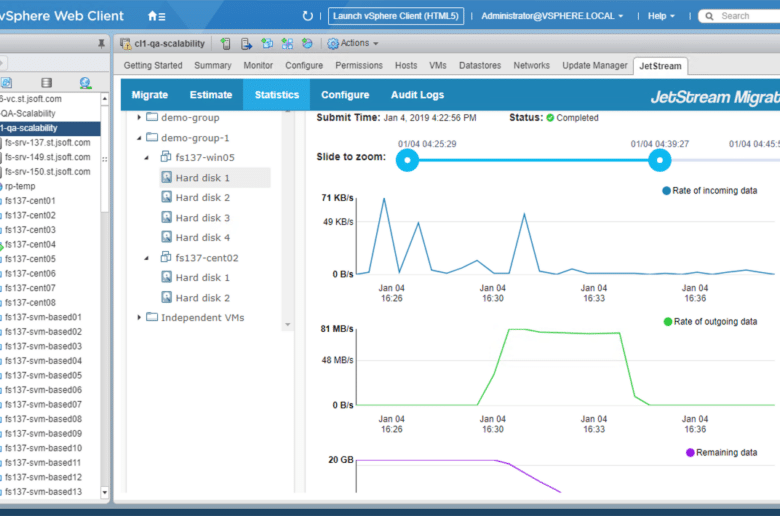This screenshot has height=516, width=780.
Task: Open the Networks tab
Action: tap(531, 65)
